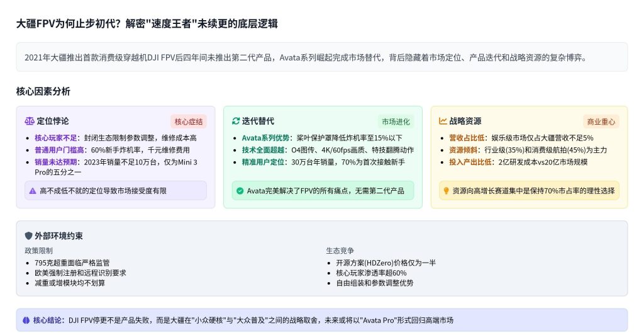Click the refresh arrows icon beside 迭代替代
Viewport: 644px width, 335px height.
tap(236, 122)
